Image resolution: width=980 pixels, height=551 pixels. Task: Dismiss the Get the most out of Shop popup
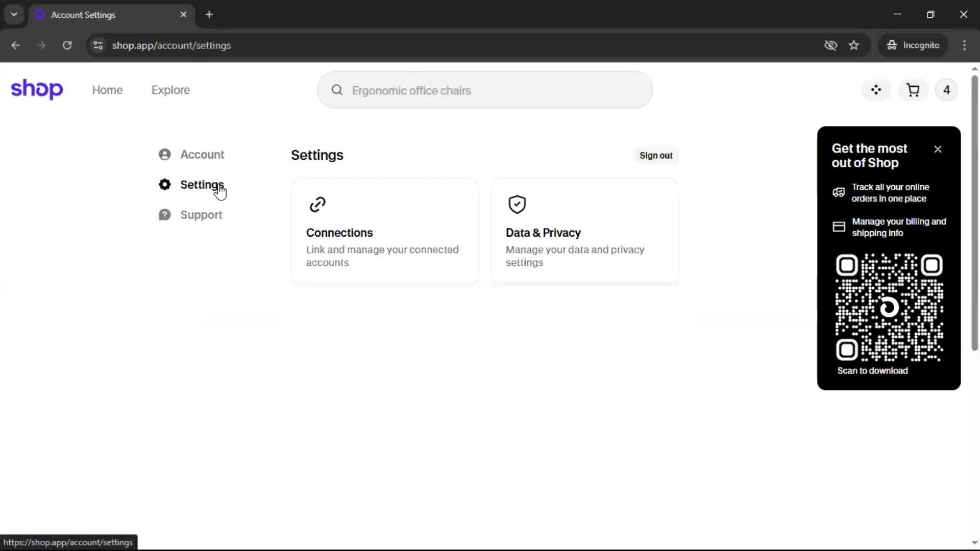pyautogui.click(x=938, y=149)
